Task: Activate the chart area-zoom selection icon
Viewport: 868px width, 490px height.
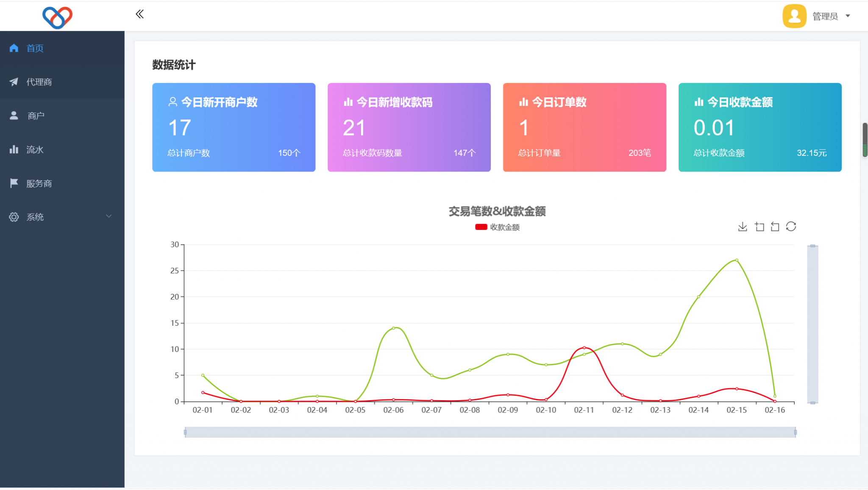Action: pos(759,227)
